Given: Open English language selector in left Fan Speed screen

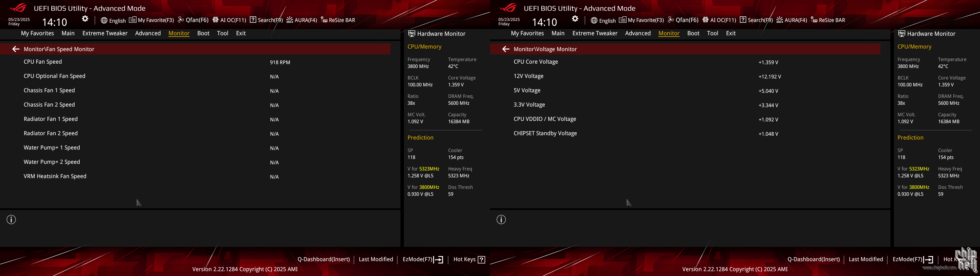Looking at the screenshot, I should [x=113, y=20].
